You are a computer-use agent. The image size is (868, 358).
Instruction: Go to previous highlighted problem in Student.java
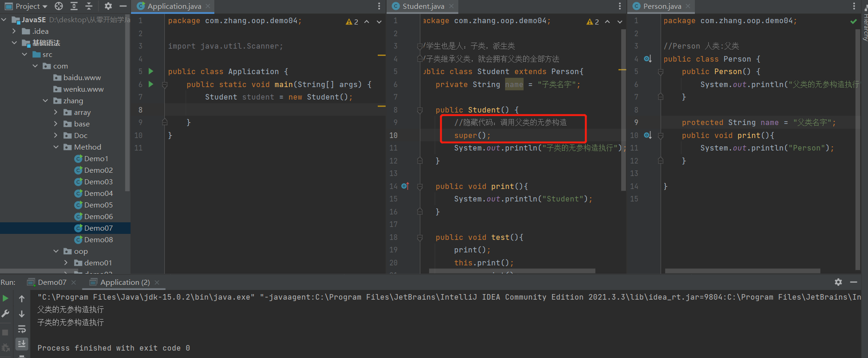pyautogui.click(x=607, y=22)
